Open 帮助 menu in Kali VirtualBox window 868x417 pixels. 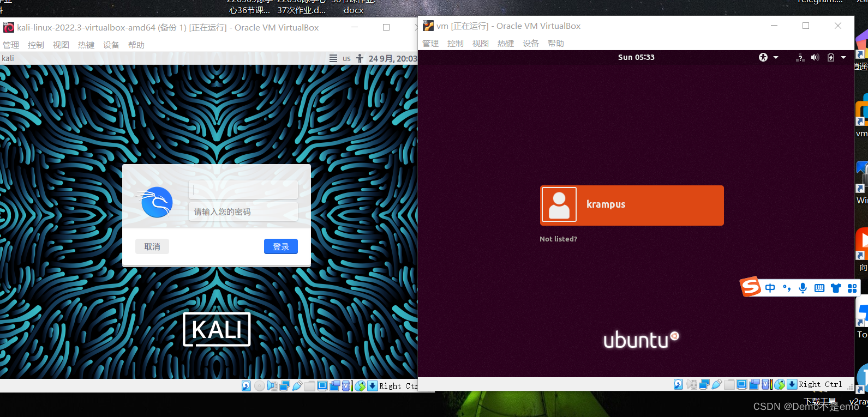coord(136,45)
